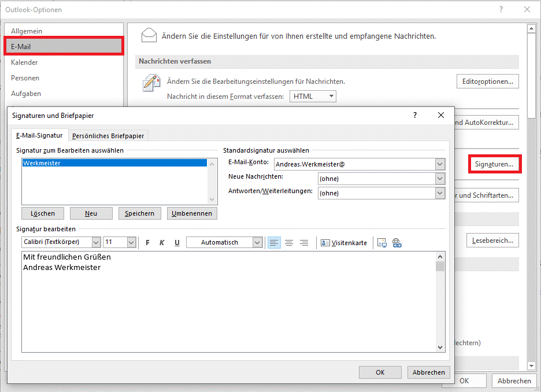The height and width of the screenshot is (392, 541).
Task: Click the Neu button to create signature
Action: (x=91, y=213)
